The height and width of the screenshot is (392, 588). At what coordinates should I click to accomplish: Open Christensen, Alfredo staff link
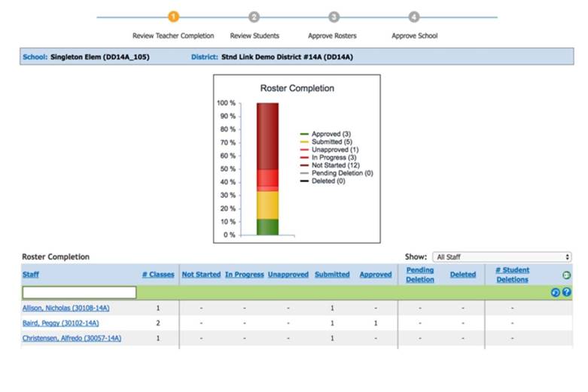(x=72, y=338)
